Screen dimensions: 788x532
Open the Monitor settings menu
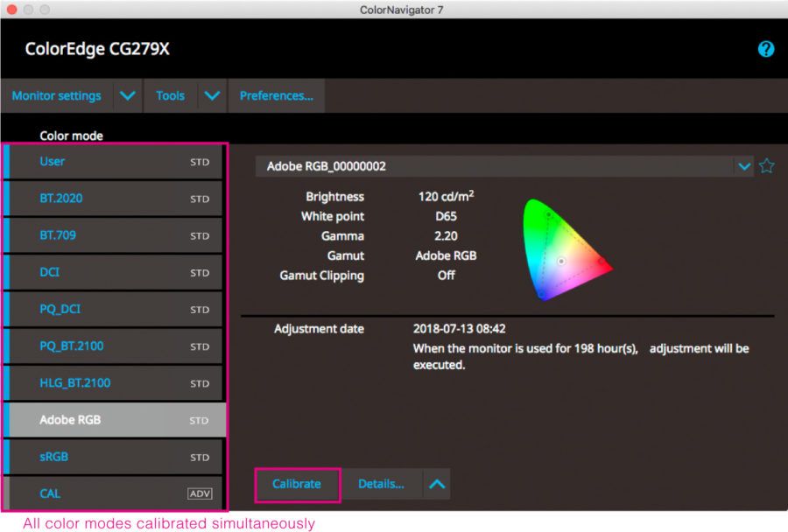point(57,95)
